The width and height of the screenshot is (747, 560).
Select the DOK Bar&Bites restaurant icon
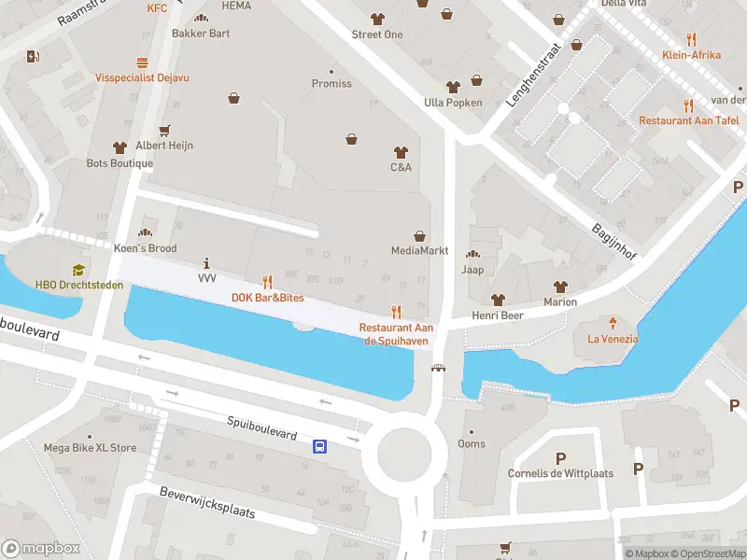click(267, 283)
